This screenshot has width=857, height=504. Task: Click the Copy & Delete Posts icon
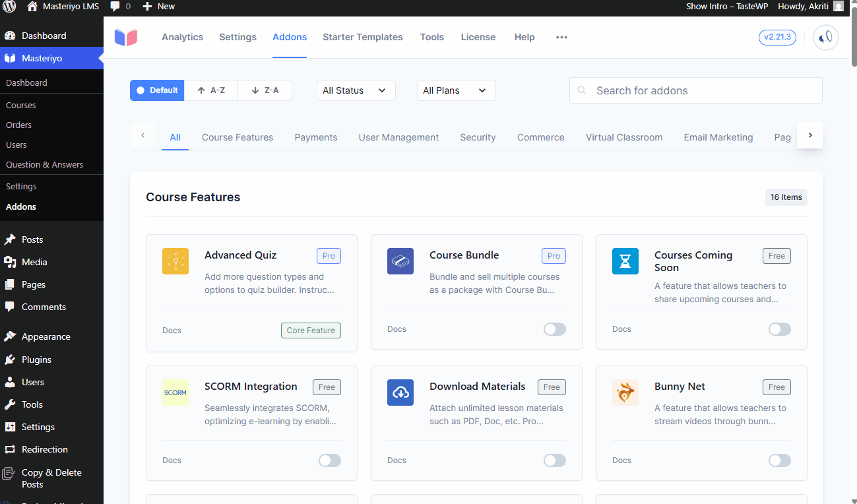click(9, 473)
